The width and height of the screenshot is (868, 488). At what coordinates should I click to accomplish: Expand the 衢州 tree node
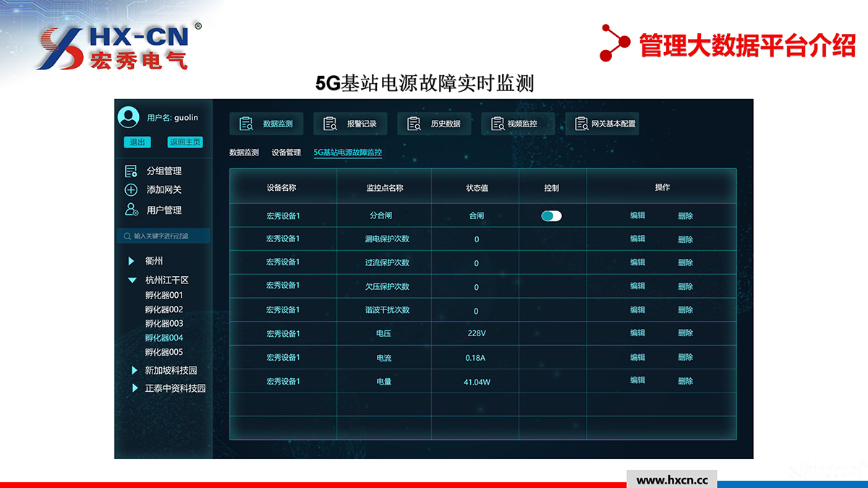(x=132, y=261)
